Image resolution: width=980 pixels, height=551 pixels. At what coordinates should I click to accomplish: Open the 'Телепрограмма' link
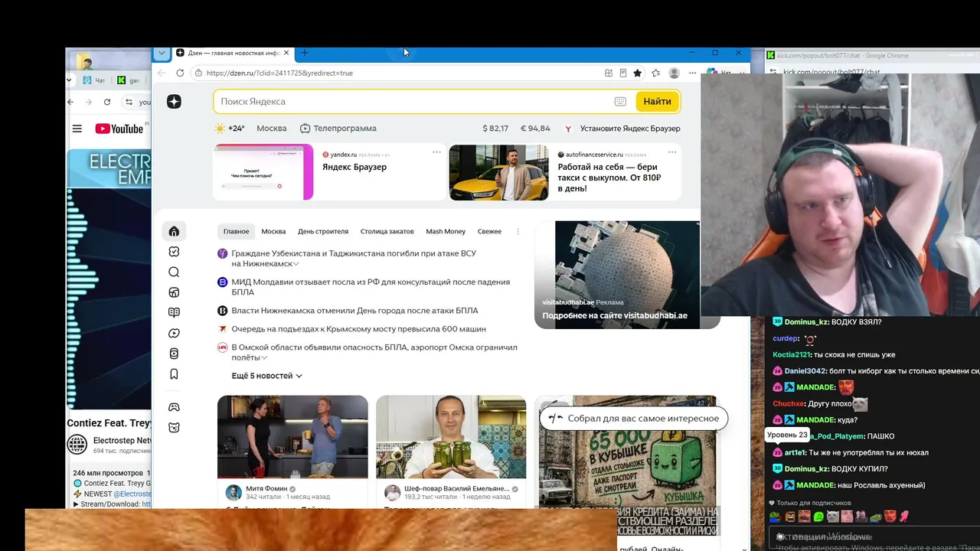(338, 129)
